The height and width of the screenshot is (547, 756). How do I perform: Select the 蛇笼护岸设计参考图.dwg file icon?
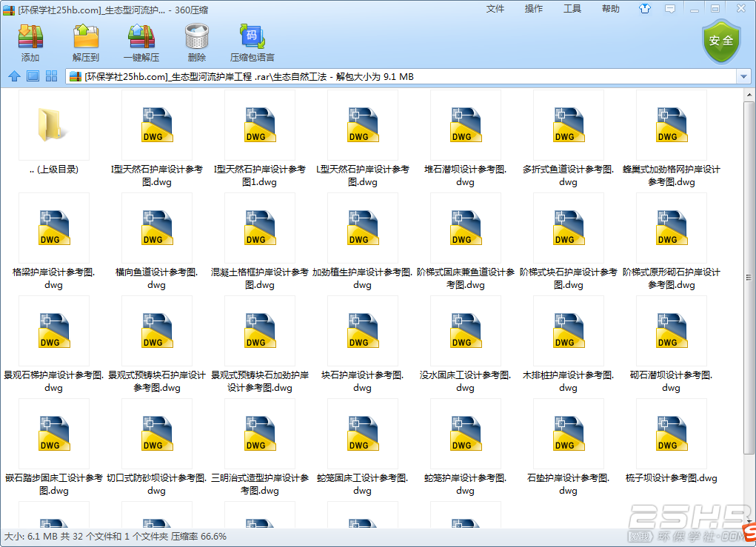coord(465,434)
